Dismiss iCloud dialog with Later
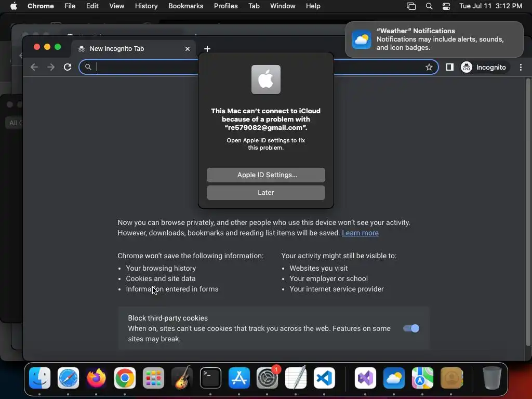This screenshot has height=399, width=532. pos(265,193)
